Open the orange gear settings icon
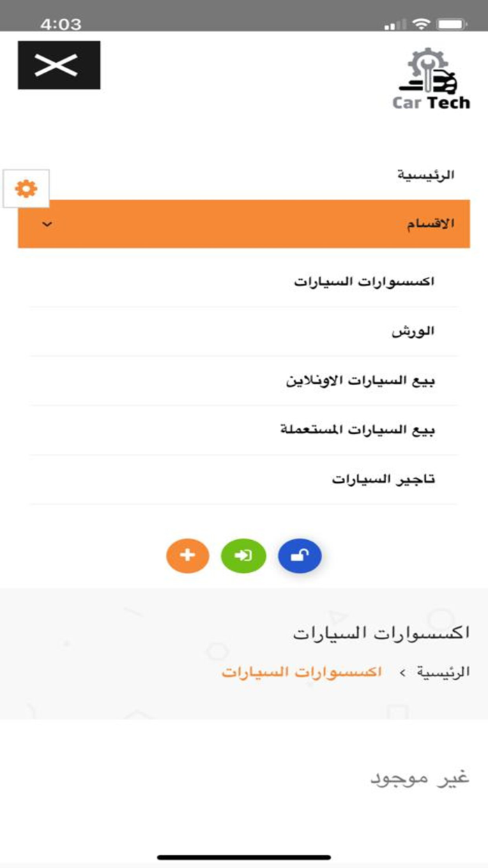 pyautogui.click(x=26, y=188)
